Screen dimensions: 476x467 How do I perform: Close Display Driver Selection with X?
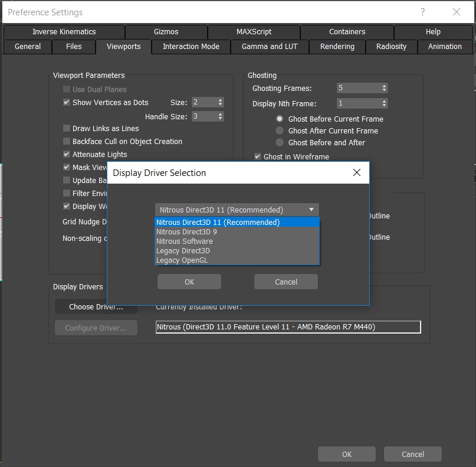(357, 172)
